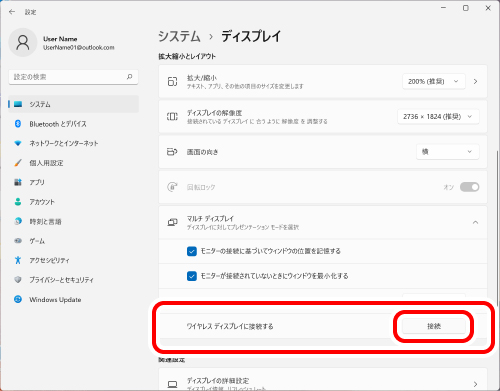Click the 時刻と言語 globe clock icon
This screenshot has height=391, width=500.
[x=18, y=221]
